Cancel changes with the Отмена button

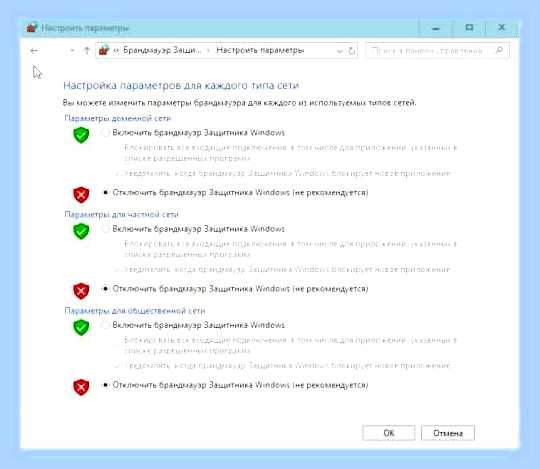coord(448,433)
